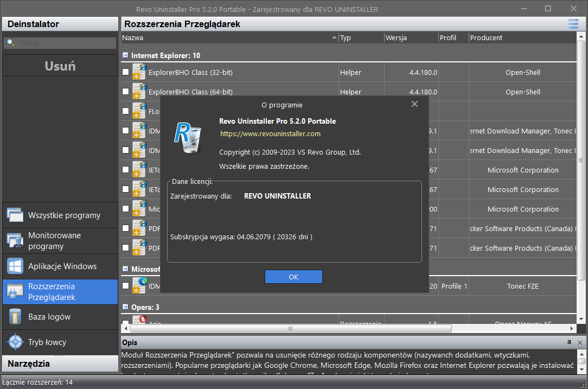Pin the Opis panel with pin icon
The width and height of the screenshot is (588, 389).
coord(569,342)
